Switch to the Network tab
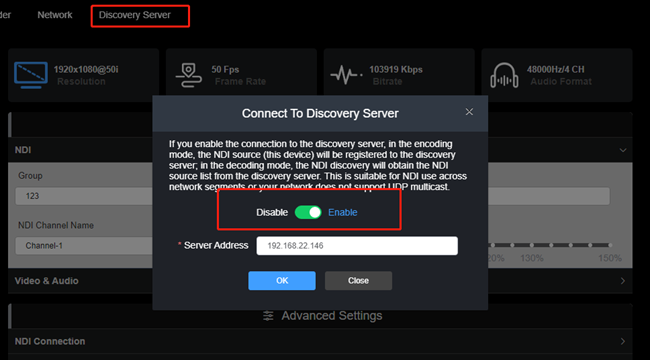The height and width of the screenshot is (360, 650). tap(55, 15)
